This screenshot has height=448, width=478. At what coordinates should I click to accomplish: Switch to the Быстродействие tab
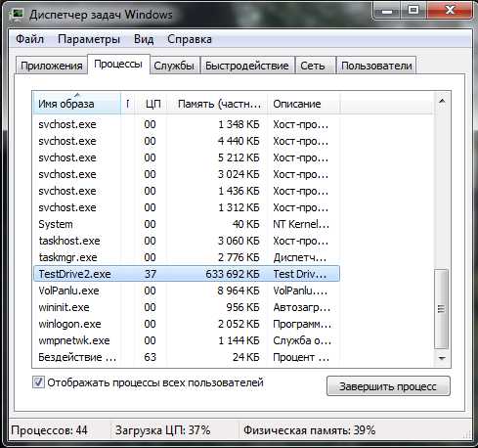click(247, 66)
